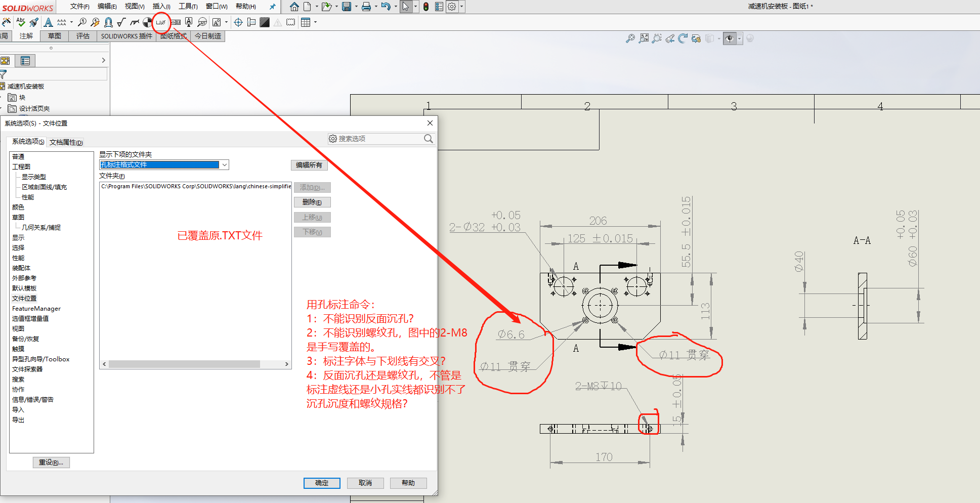Select the folder path entry in 文件夹 list
980x503 pixels.
tap(196, 186)
